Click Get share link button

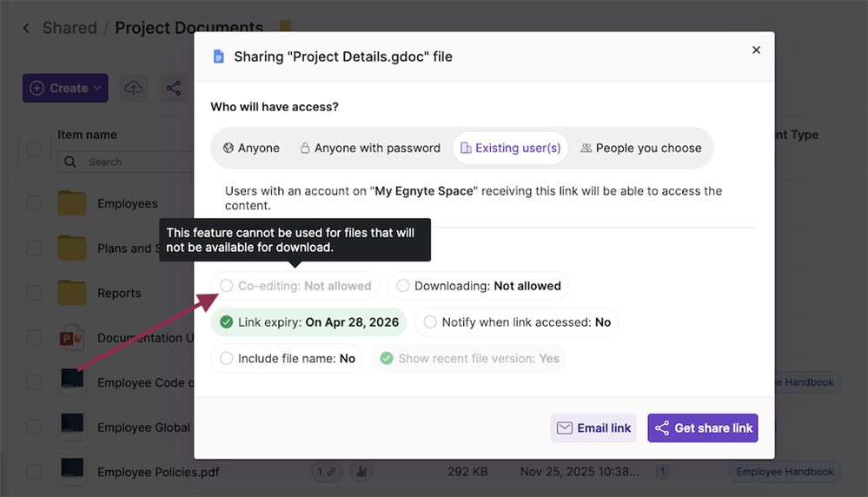[703, 427]
